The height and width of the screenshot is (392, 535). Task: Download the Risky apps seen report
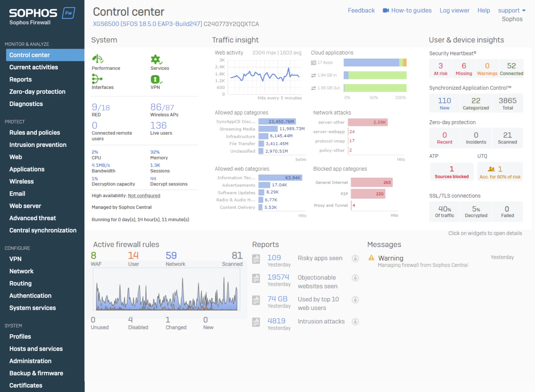coord(355,258)
